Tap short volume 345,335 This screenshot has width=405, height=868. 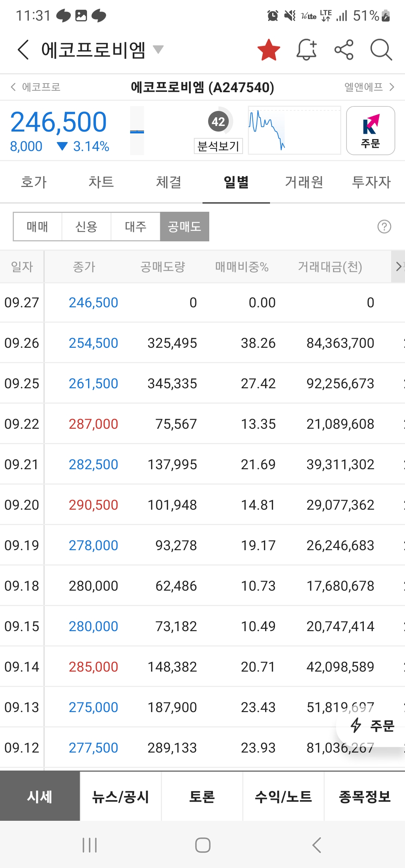[172, 383]
